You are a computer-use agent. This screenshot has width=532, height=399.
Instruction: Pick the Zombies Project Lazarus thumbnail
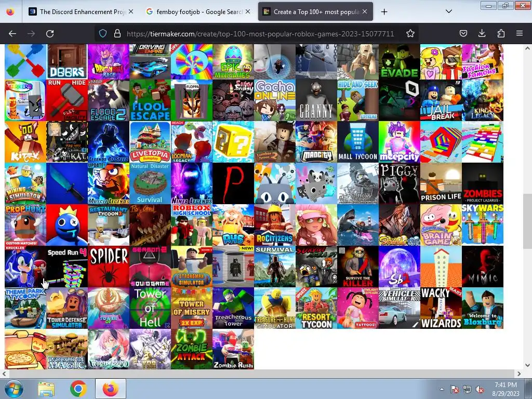tap(483, 183)
